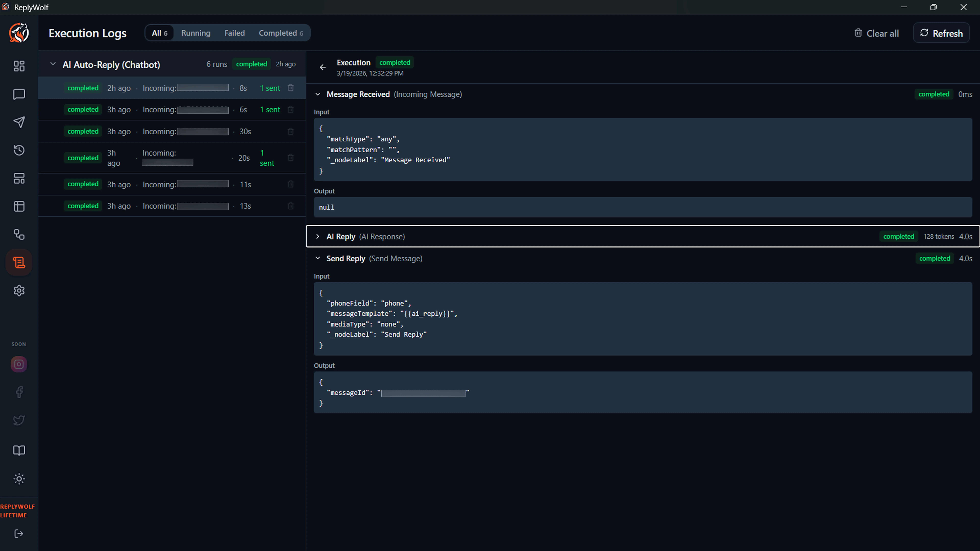Select the 3h ago 20s execution row
980x551 pixels.
click(x=172, y=158)
